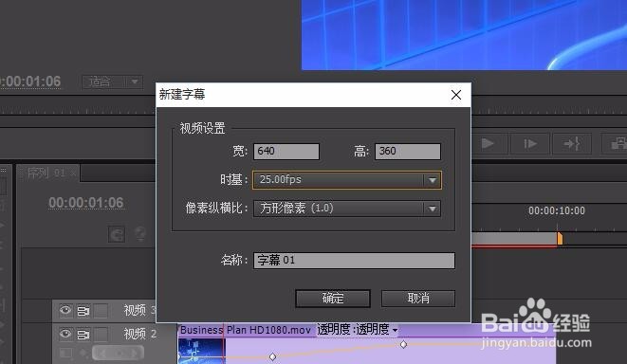Close the 新建字幕 dialog
Viewport: 627px width, 364px height.
click(456, 95)
